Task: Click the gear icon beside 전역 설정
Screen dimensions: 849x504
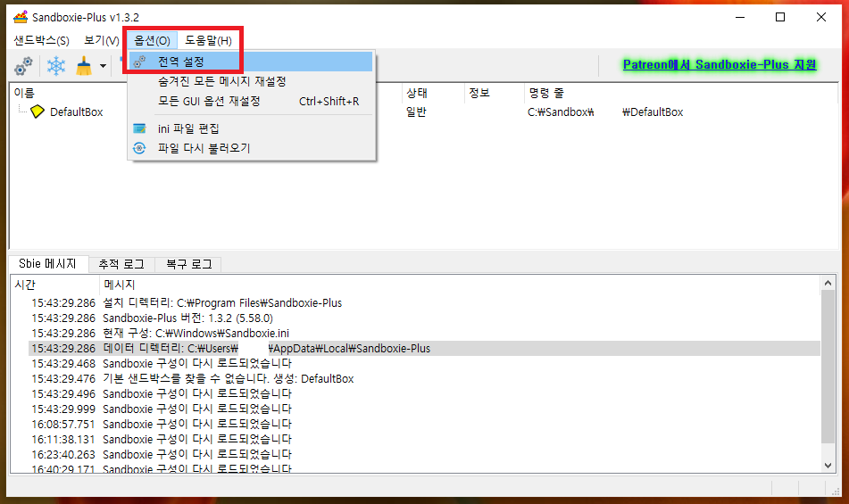Action: click(x=139, y=62)
